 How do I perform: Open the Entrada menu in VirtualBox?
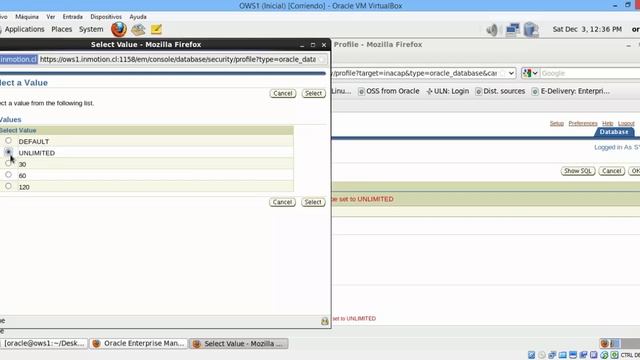(73, 17)
